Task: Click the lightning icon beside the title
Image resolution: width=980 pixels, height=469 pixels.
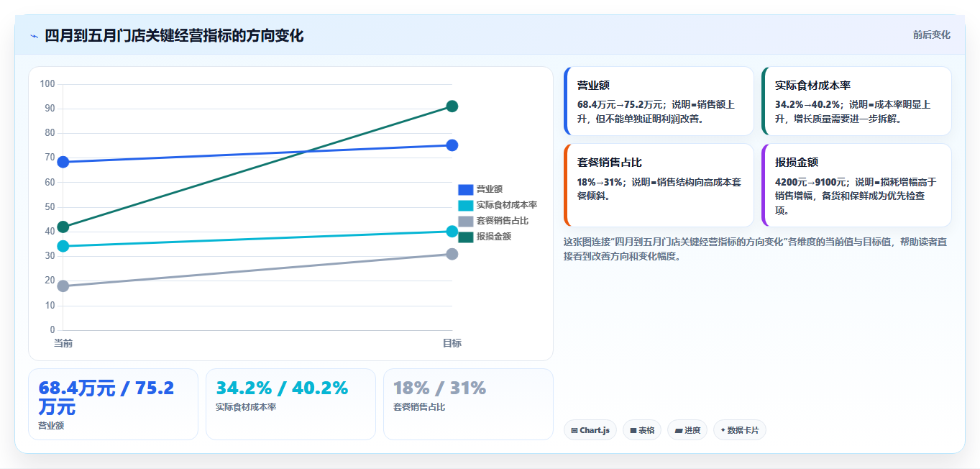Action: (x=34, y=36)
